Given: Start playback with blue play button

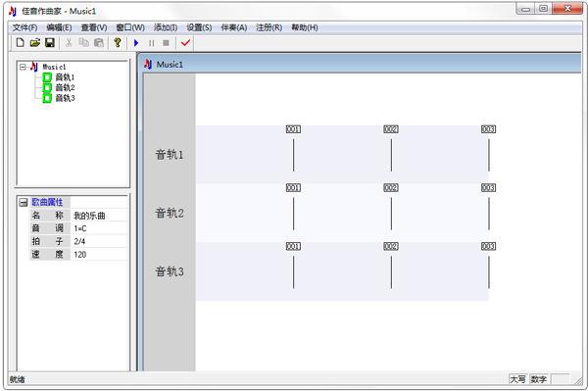Looking at the screenshot, I should pyautogui.click(x=136, y=43).
